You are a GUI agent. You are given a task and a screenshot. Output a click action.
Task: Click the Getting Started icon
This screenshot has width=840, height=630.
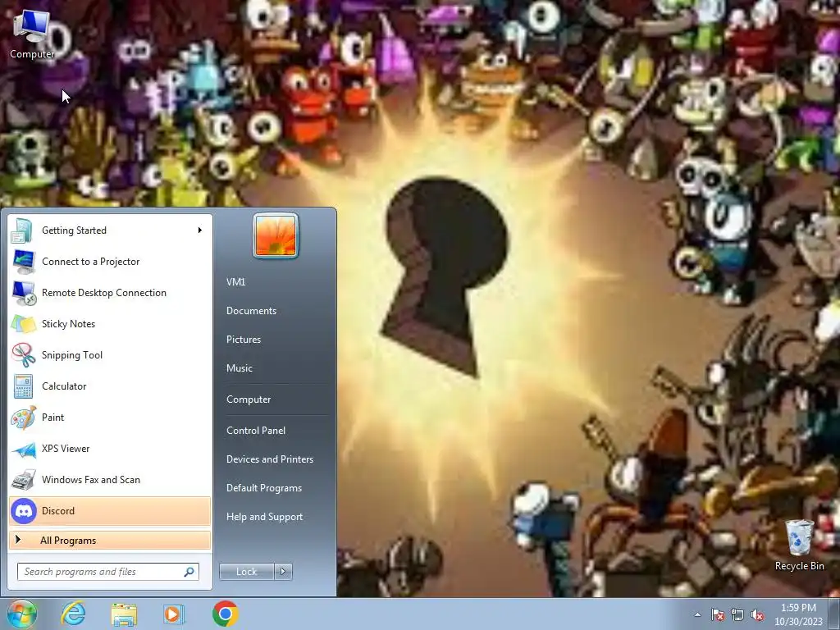(23, 231)
